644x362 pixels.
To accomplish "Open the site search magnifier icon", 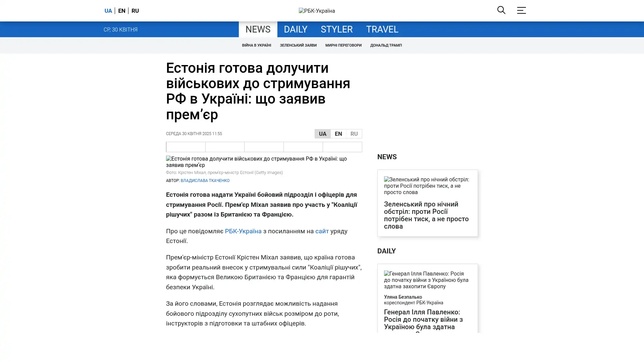I will pos(501,10).
